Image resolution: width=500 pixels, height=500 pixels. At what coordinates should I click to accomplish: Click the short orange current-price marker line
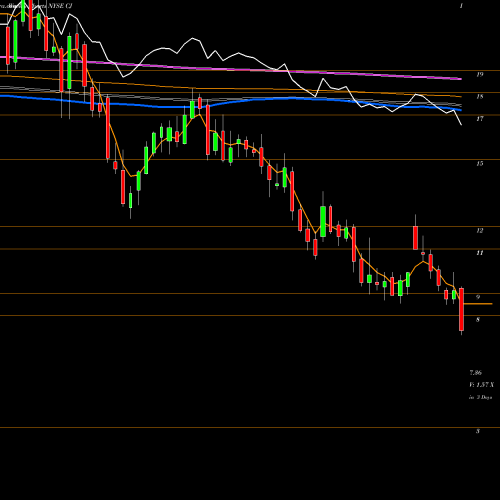[478, 304]
